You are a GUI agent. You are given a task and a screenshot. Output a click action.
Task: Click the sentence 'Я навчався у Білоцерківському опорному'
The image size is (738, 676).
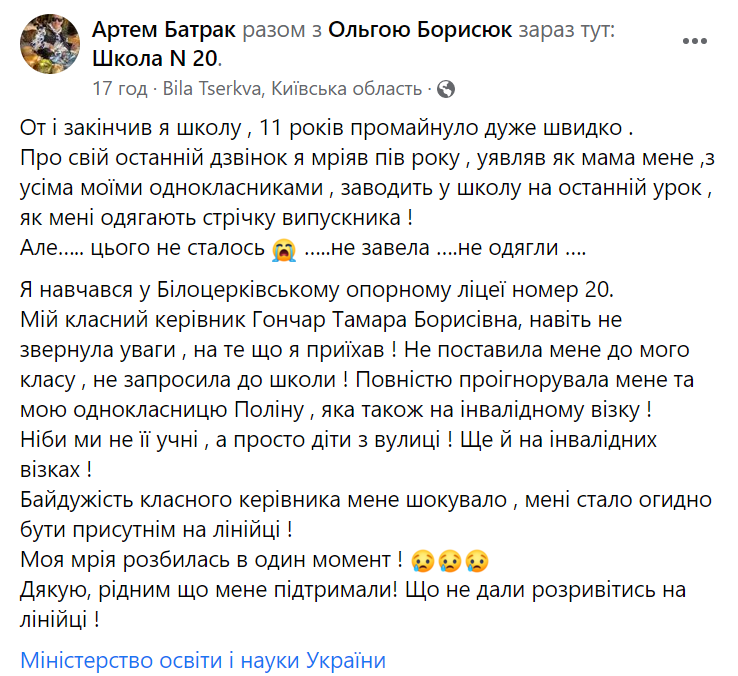click(x=317, y=290)
